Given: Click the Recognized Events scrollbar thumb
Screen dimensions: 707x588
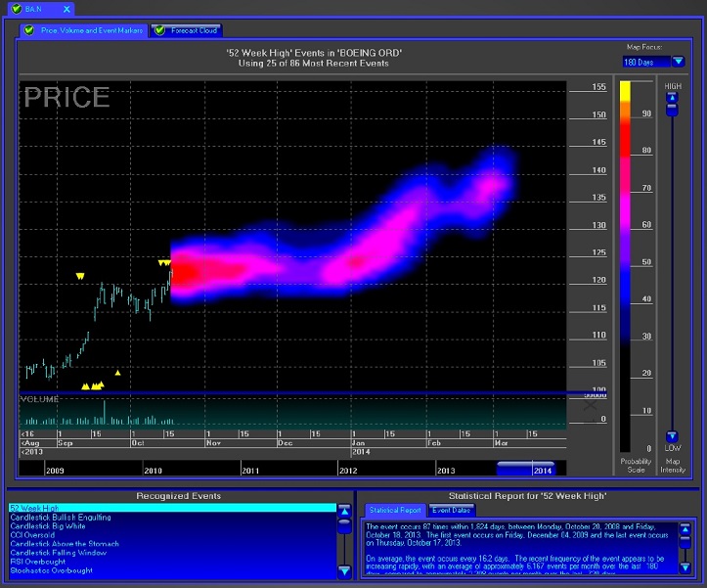Looking at the screenshot, I should [344, 526].
